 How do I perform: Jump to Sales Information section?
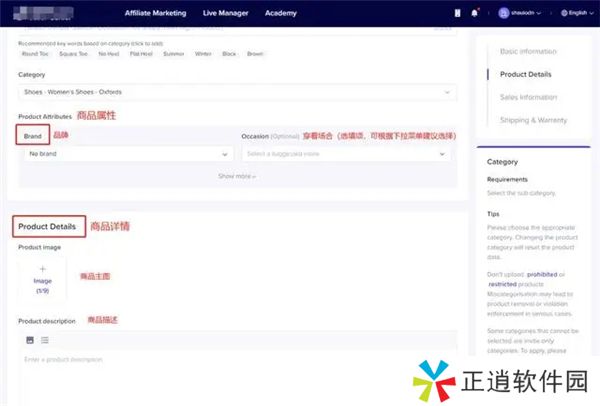[x=528, y=97]
